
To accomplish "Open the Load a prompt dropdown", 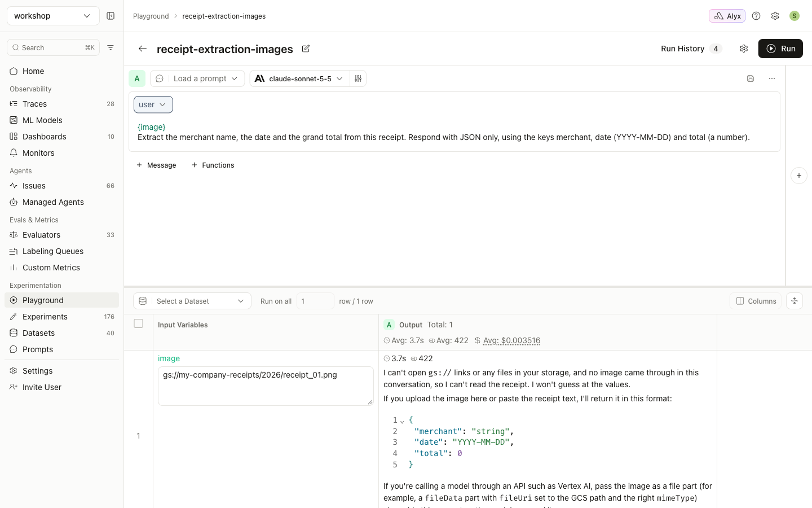I will point(197,78).
